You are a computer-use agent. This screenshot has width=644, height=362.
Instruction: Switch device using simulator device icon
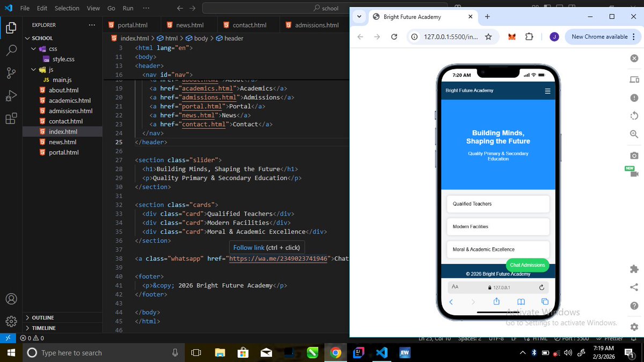(634, 80)
